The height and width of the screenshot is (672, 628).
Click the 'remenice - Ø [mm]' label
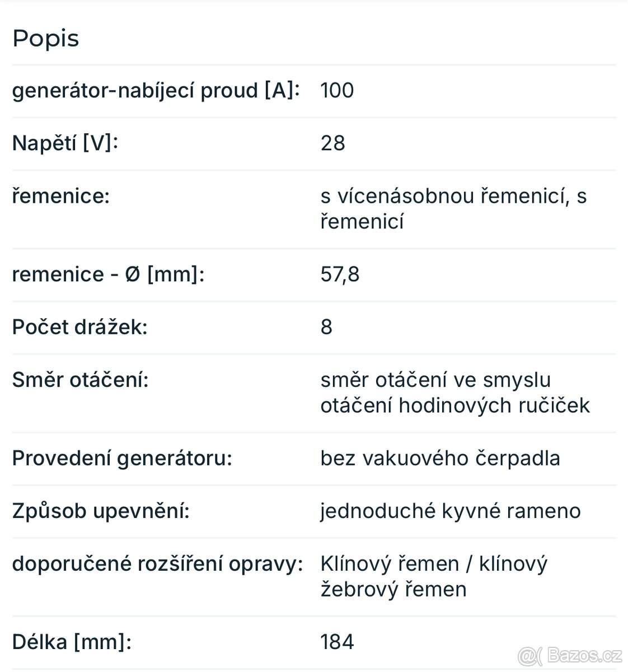click(x=108, y=274)
